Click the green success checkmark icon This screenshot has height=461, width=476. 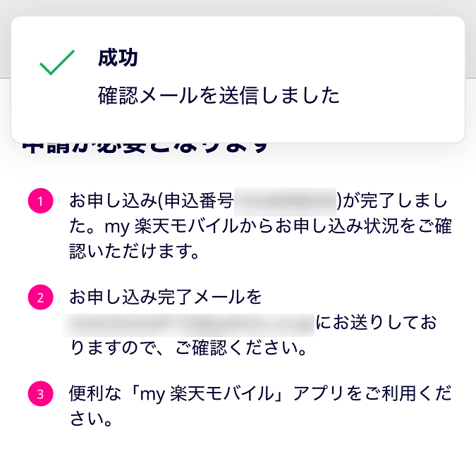57,63
